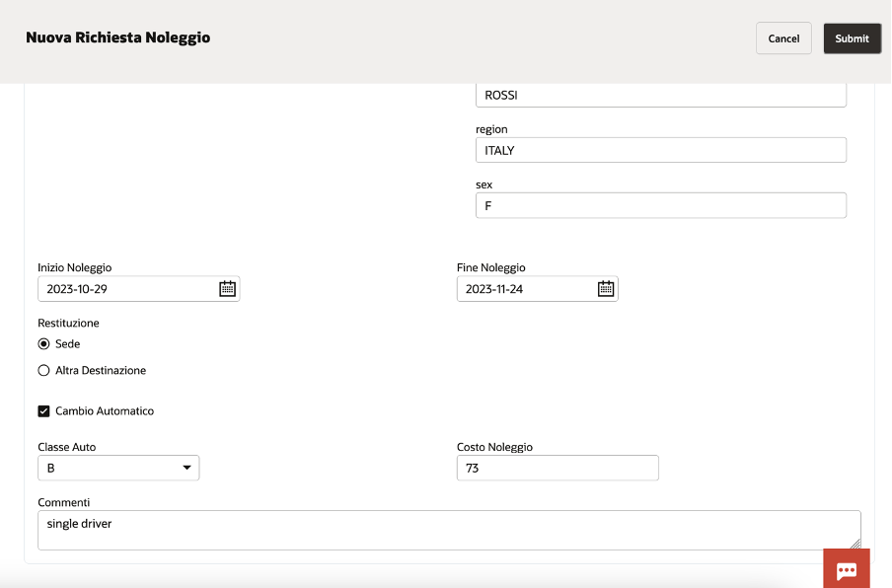Click the Altra Destinazione label text

pyautogui.click(x=101, y=371)
